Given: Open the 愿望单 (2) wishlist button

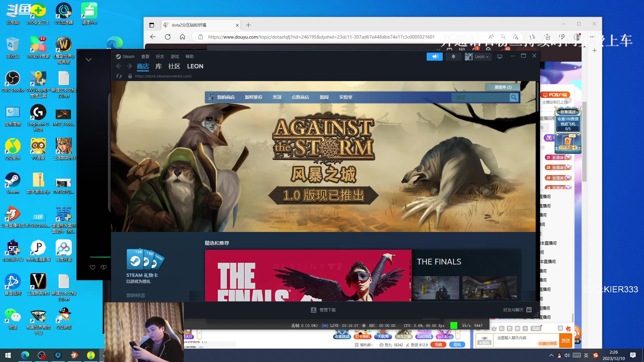Looking at the screenshot, I should click(503, 87).
